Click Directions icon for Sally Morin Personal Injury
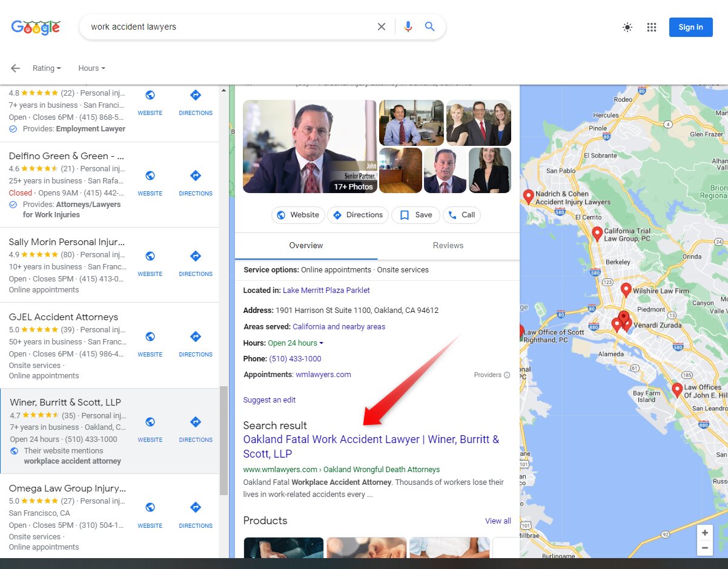This screenshot has width=728, height=569. coord(195,256)
